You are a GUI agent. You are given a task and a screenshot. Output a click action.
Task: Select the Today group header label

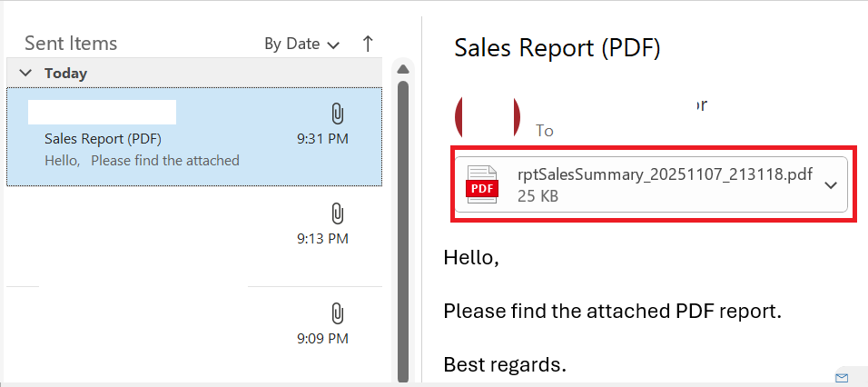coord(66,73)
